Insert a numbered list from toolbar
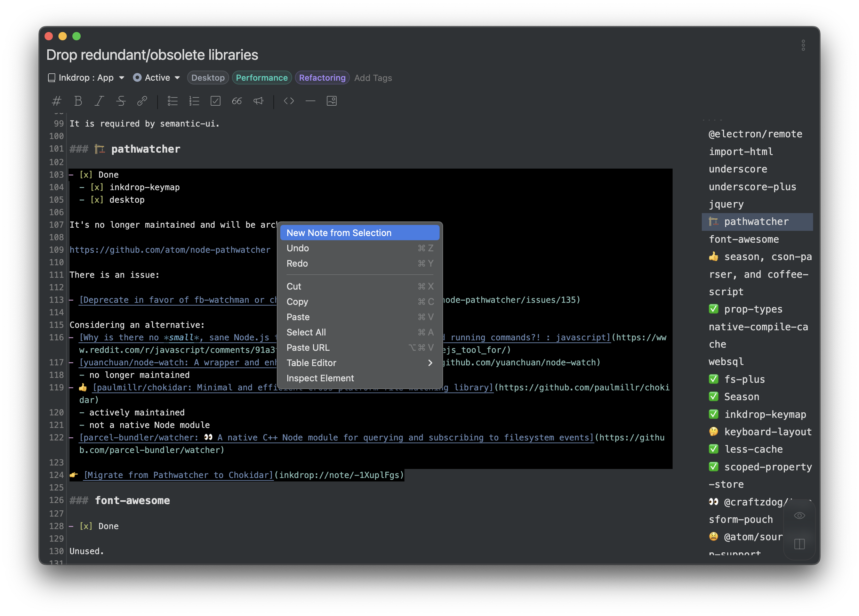The image size is (859, 616). coord(194,101)
